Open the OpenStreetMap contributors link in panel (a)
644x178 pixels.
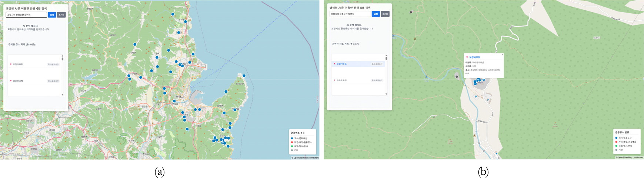pyautogui.click(x=306, y=158)
